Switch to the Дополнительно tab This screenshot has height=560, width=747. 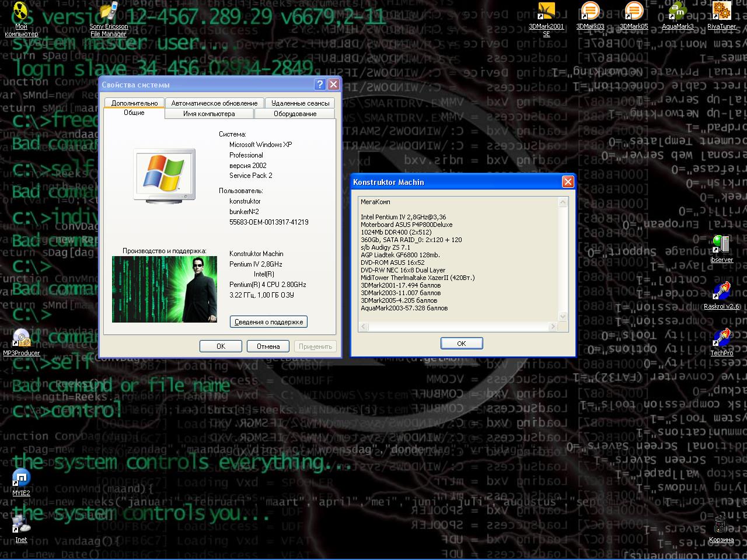pyautogui.click(x=134, y=103)
